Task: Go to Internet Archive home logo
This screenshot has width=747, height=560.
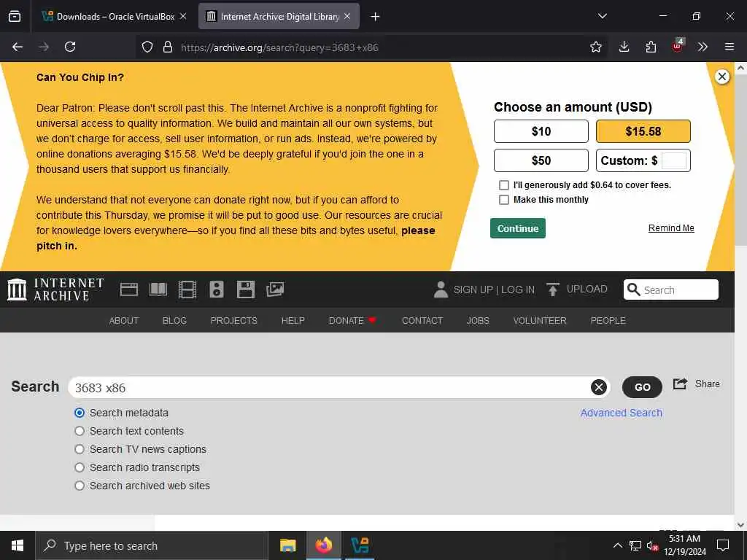Action: (55, 289)
